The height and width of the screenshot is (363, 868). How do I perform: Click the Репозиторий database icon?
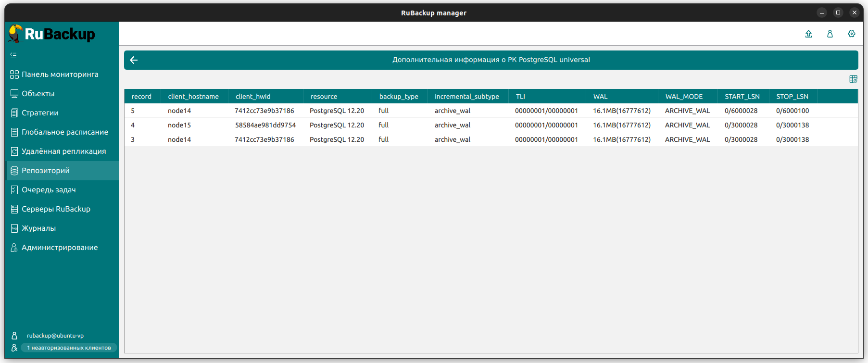pyautogui.click(x=14, y=171)
